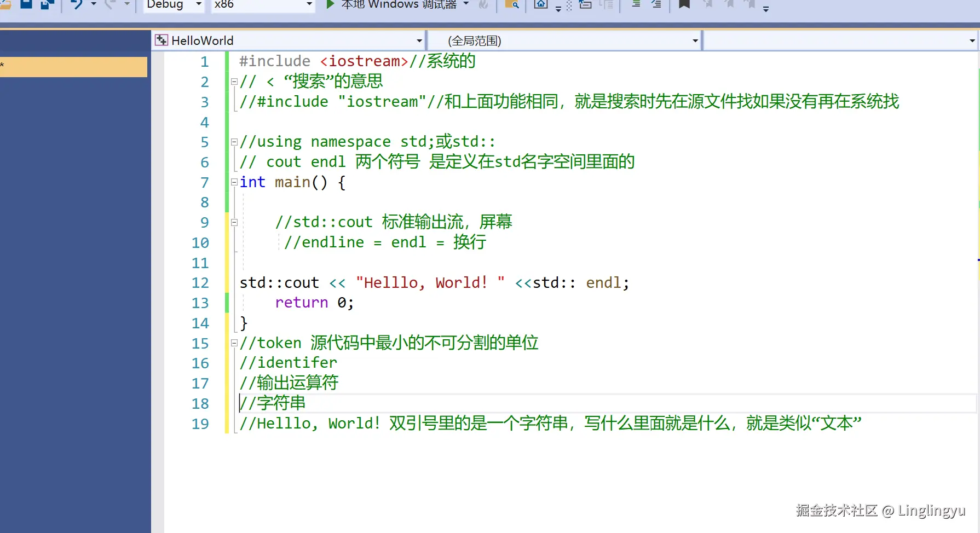The height and width of the screenshot is (533, 980).
Task: Open the x86 platform dropdown
Action: [x=309, y=4]
